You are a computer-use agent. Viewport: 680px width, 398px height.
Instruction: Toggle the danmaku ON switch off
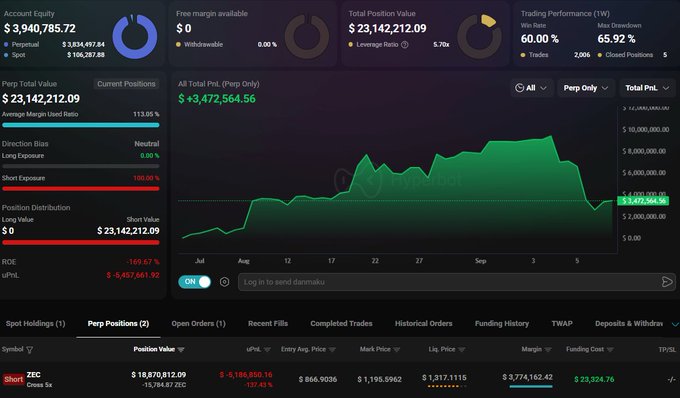194,282
